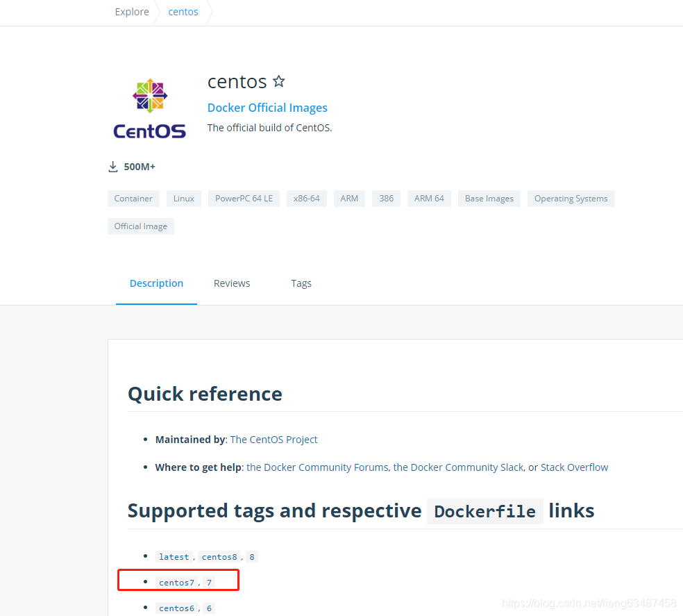Open the latest tag Dockerfile link
The width and height of the screenshot is (683, 616).
tap(174, 557)
